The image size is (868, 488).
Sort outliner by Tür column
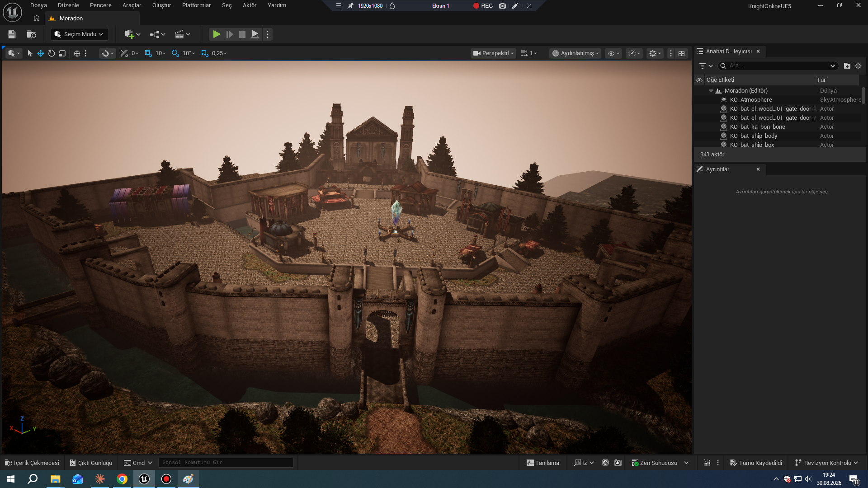(837, 80)
